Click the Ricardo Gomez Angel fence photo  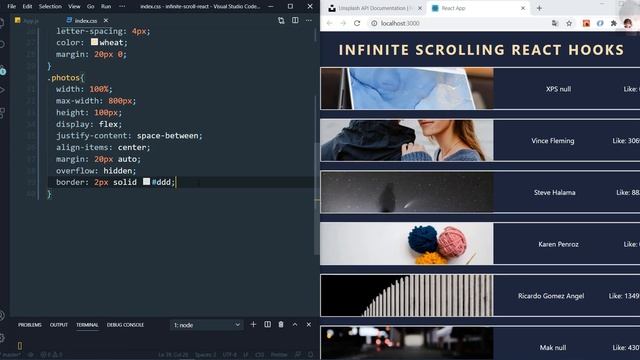pos(407,296)
